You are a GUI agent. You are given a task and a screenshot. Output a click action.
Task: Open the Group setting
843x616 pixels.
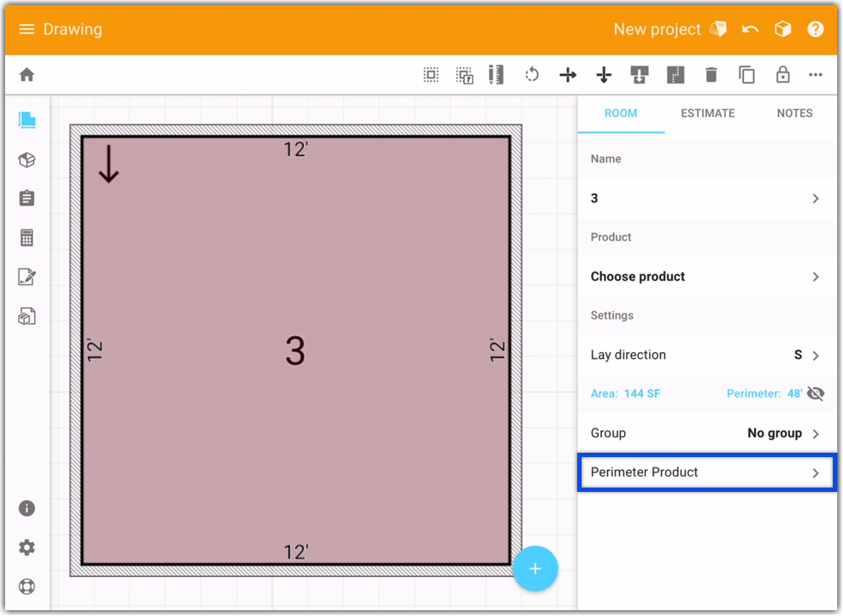pos(707,433)
